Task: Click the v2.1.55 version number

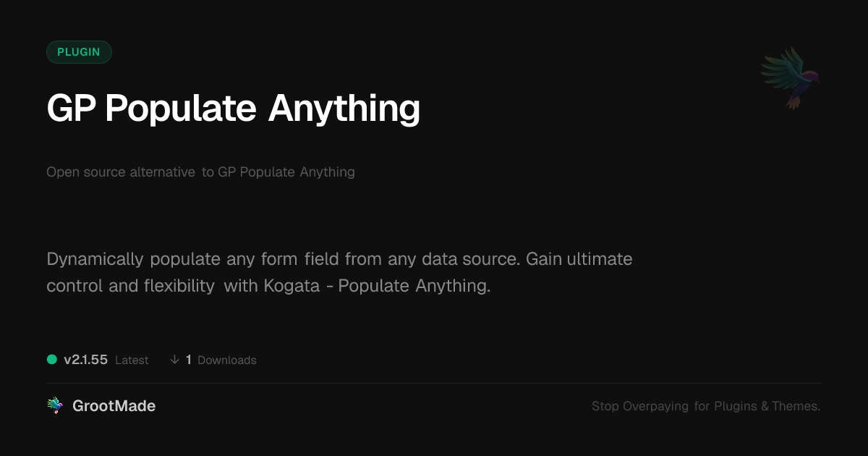Action: (x=85, y=360)
